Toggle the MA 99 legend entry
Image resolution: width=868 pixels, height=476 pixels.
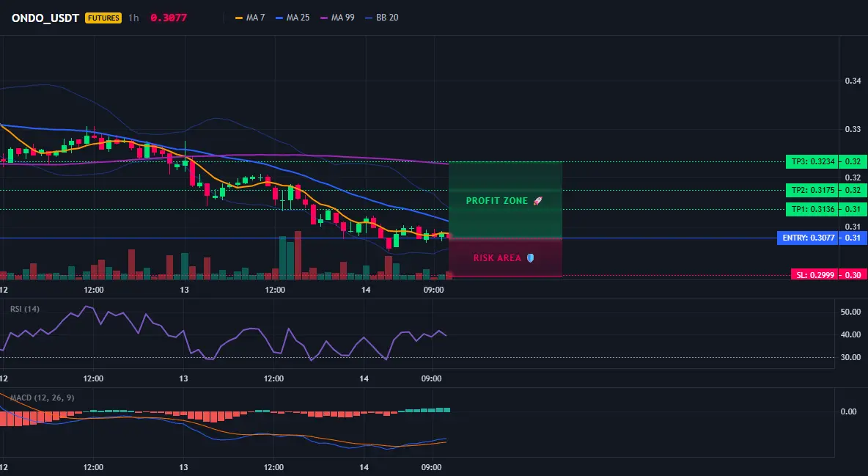pos(338,18)
